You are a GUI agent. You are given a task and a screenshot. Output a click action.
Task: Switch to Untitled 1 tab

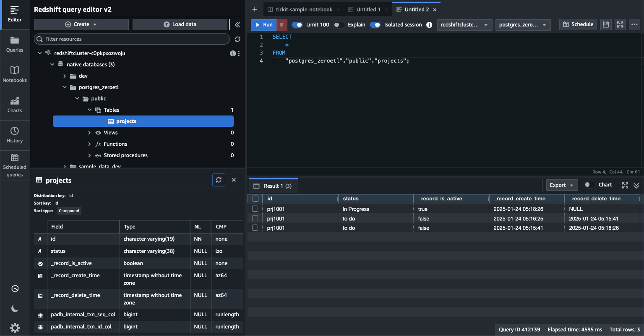point(368,10)
